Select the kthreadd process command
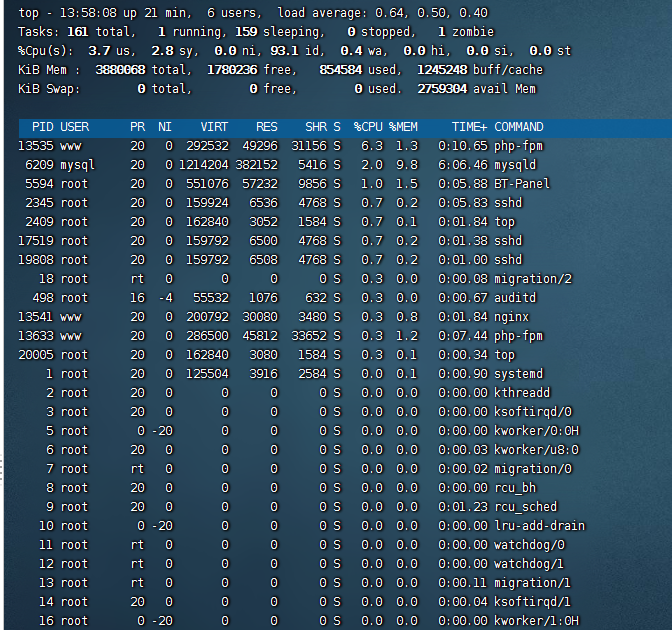Viewport: 672px width, 630px height. (522, 393)
